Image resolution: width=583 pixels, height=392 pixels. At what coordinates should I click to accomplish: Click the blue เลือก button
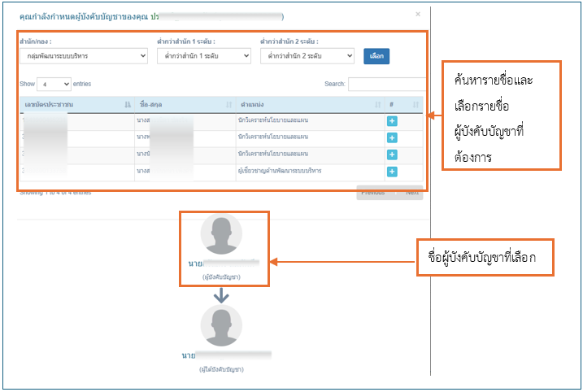[x=376, y=56]
